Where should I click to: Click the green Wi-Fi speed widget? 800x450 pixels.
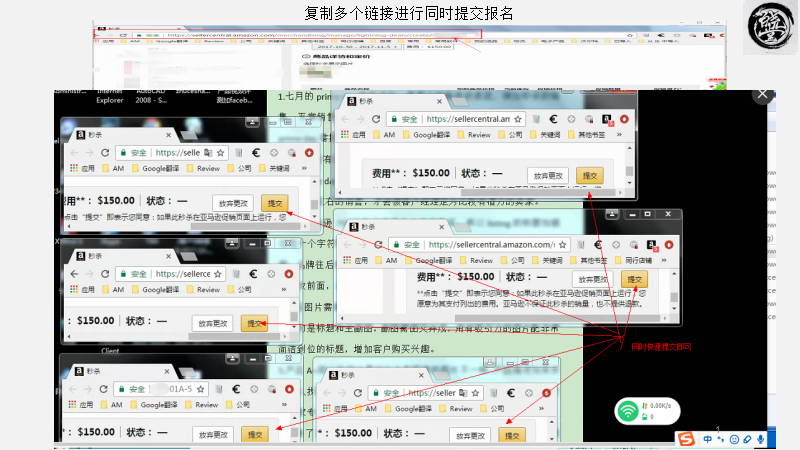647,411
